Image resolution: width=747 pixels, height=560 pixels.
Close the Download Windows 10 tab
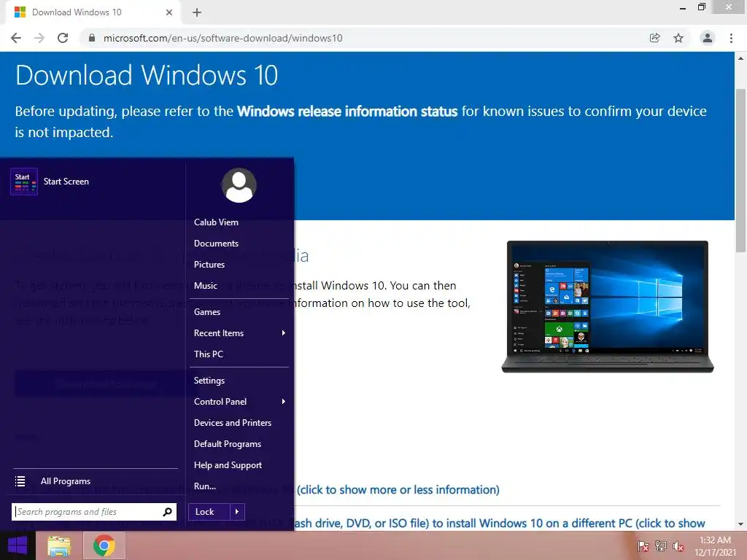(169, 12)
